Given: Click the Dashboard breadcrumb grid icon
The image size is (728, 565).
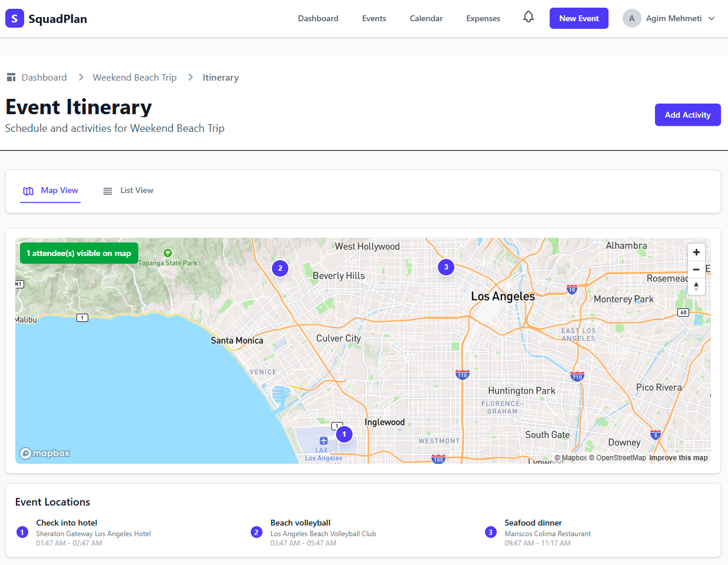Looking at the screenshot, I should (11, 77).
